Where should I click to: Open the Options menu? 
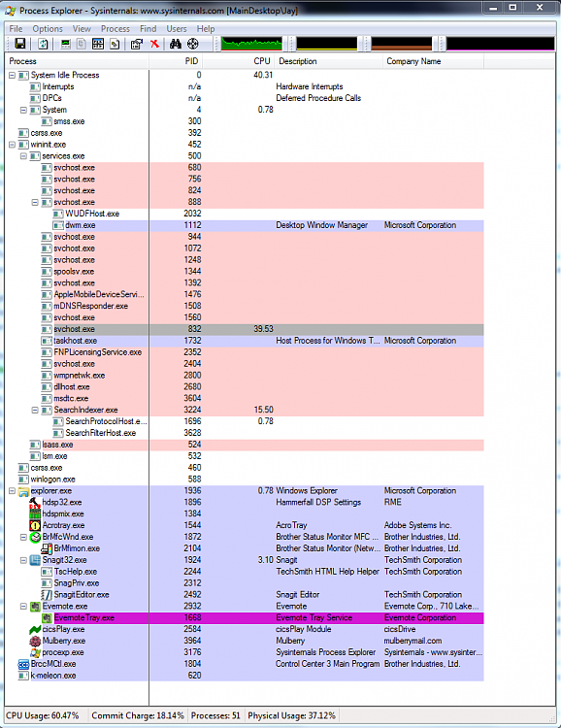(48, 29)
